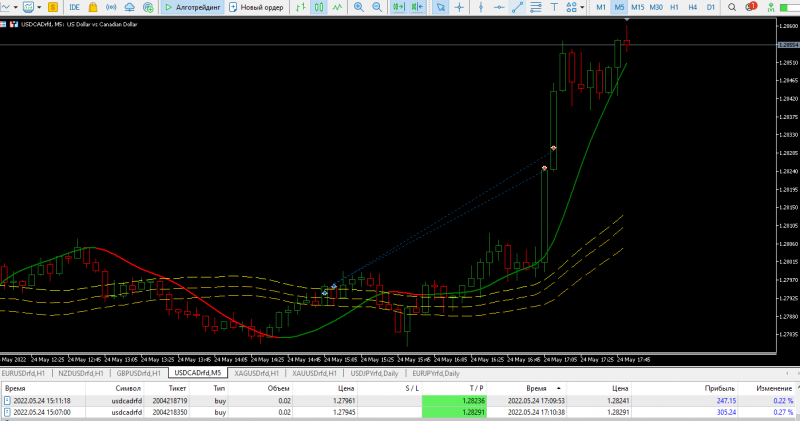Select the H4 timeframe
Viewport: 800px width, 421px height.
coord(692,7)
